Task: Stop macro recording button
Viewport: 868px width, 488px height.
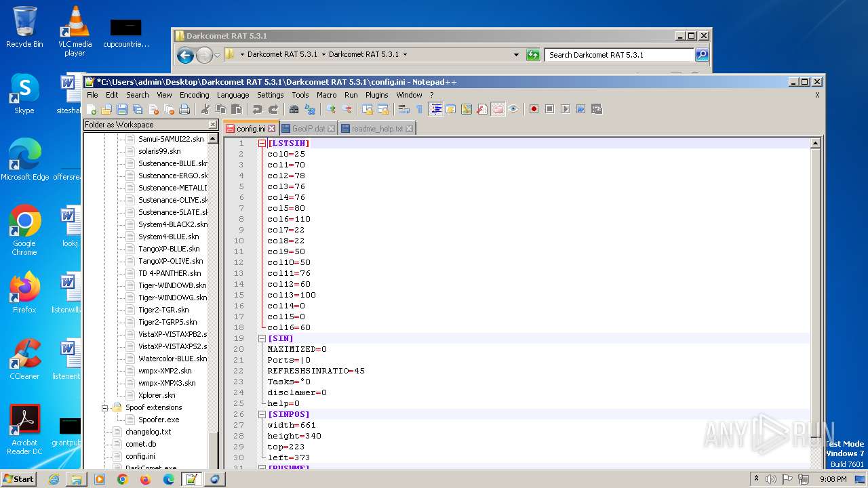Action: (549, 109)
